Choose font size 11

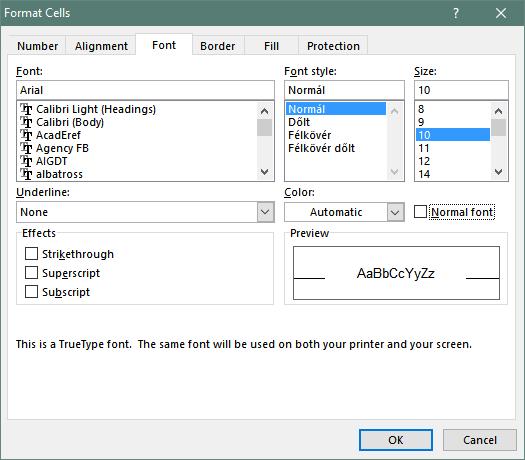(x=453, y=148)
